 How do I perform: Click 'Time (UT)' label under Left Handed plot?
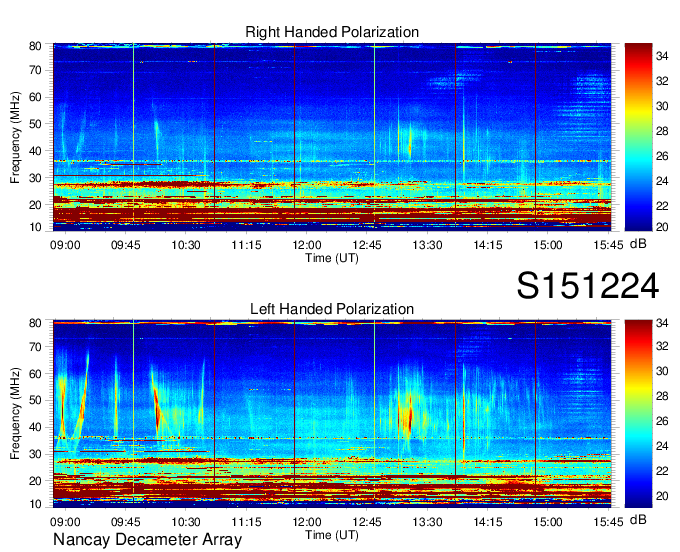tap(332, 535)
